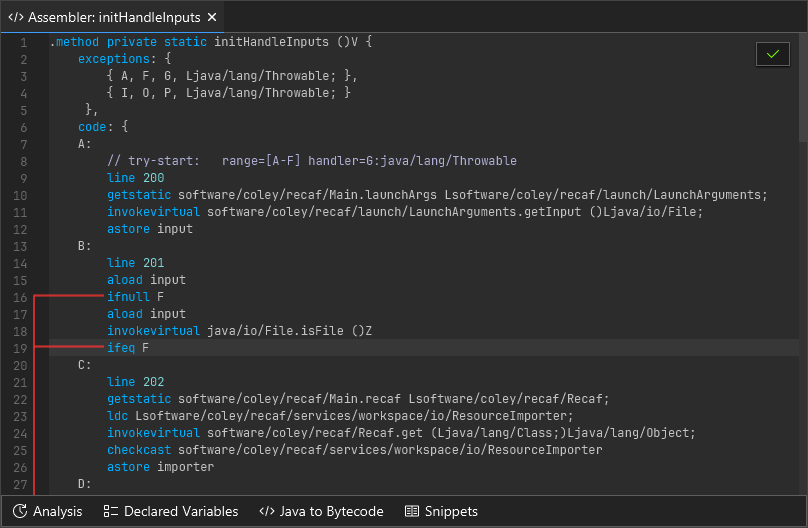The image size is (808, 528).
Task: Click line number 19 in gutter
Action: tap(21, 348)
